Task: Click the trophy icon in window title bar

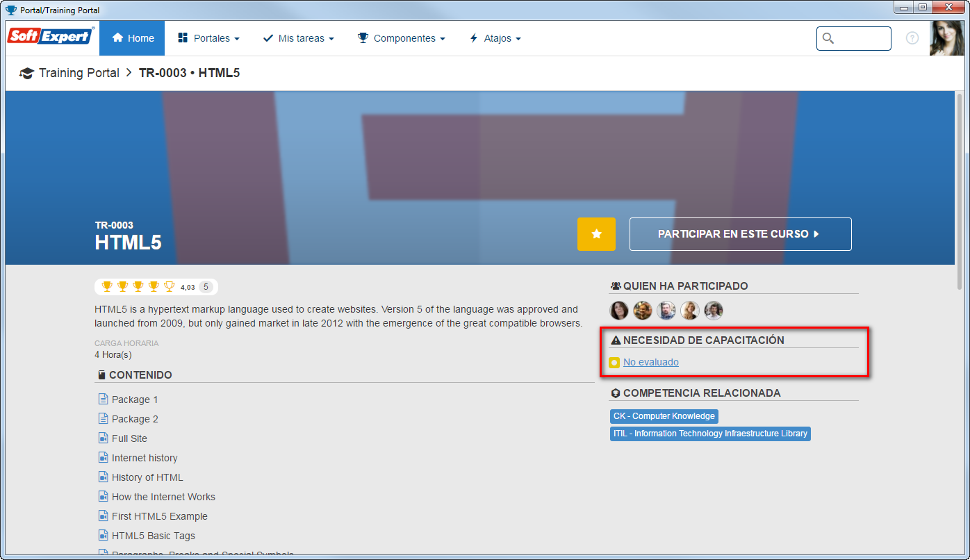Action: pyautogui.click(x=11, y=10)
